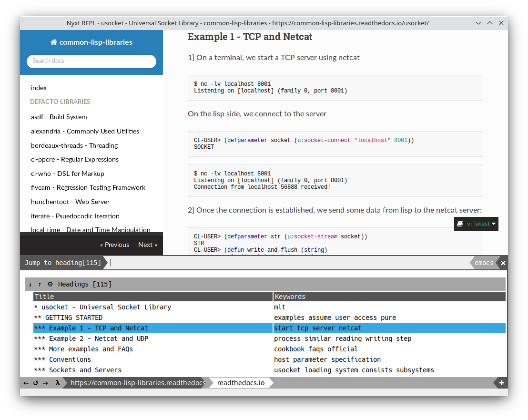Click Example 1 - TCP and Netcat page heading
Viewport: 528px width, 420px height.
coord(250,36)
